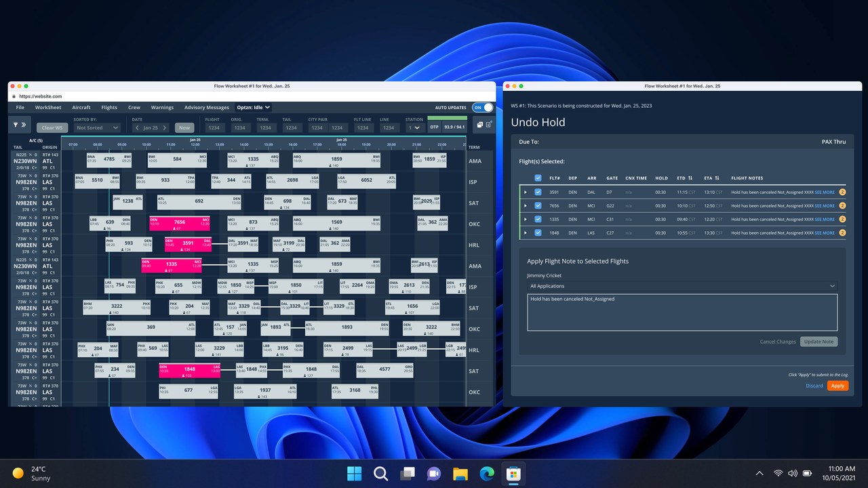Screen dimensions: 868x488
Task: Open the File menu
Action: [20, 107]
